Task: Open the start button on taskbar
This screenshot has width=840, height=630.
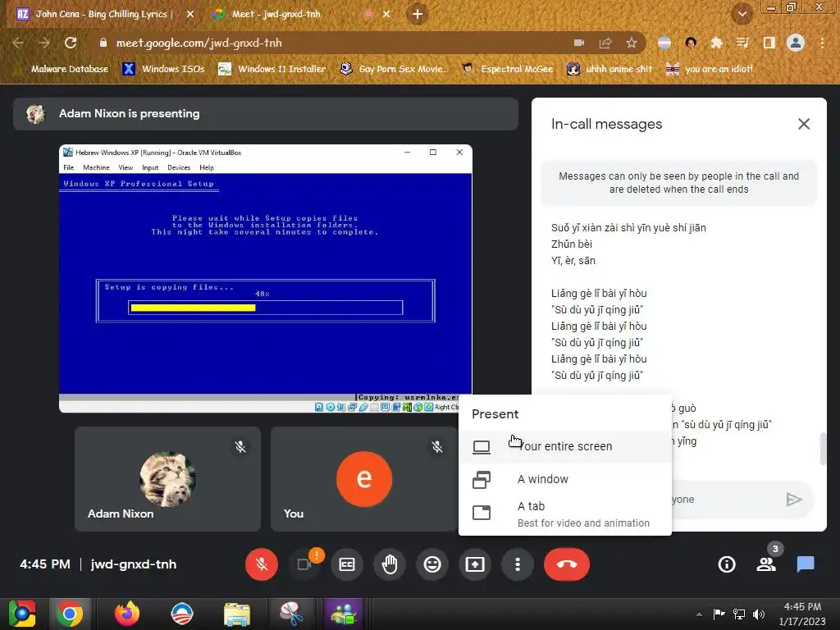Action: pos(21,614)
